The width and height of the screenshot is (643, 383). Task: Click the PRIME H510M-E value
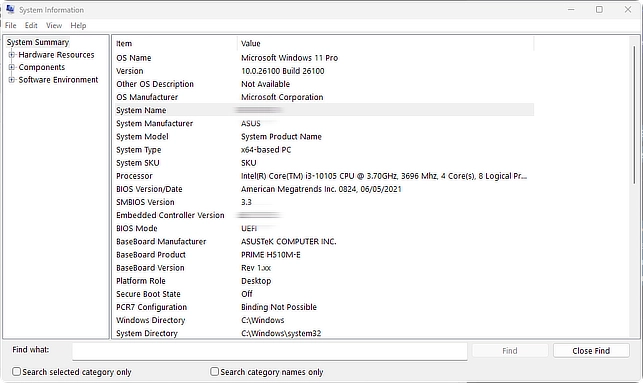[271, 255]
